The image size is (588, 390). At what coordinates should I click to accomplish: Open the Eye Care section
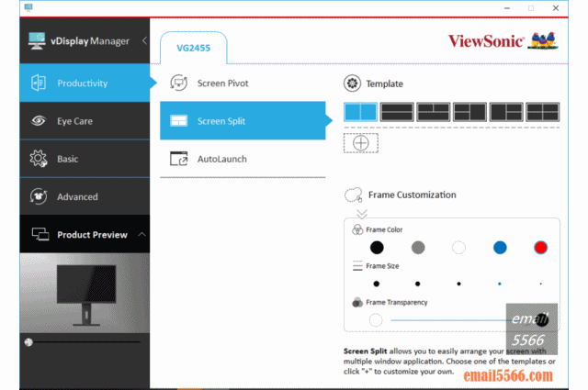tap(85, 121)
